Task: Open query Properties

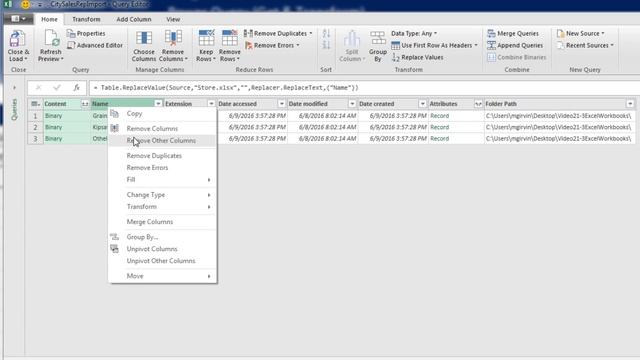Action: pos(86,33)
